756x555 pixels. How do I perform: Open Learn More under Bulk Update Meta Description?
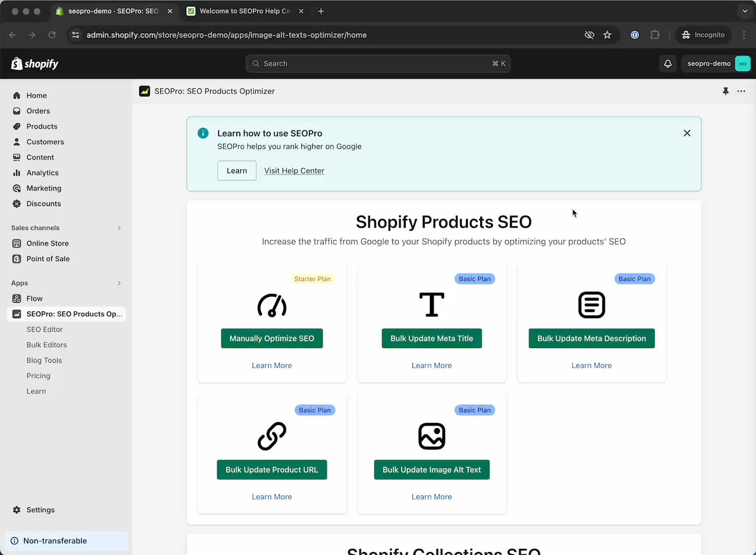pyautogui.click(x=592, y=365)
